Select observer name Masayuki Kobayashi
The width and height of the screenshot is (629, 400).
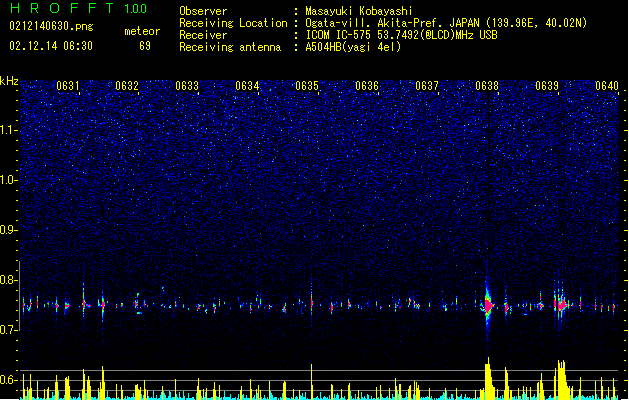coord(359,11)
